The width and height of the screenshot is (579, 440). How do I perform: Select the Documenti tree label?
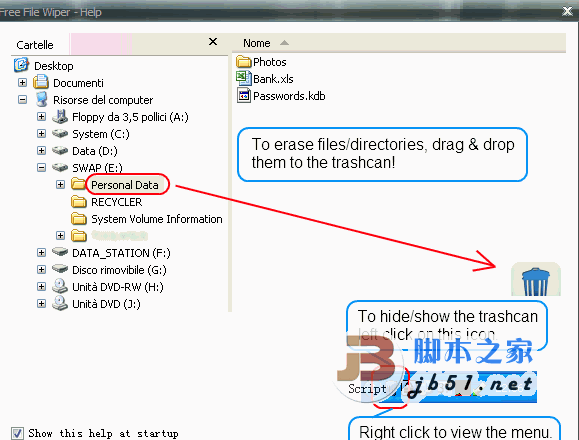click(x=78, y=83)
